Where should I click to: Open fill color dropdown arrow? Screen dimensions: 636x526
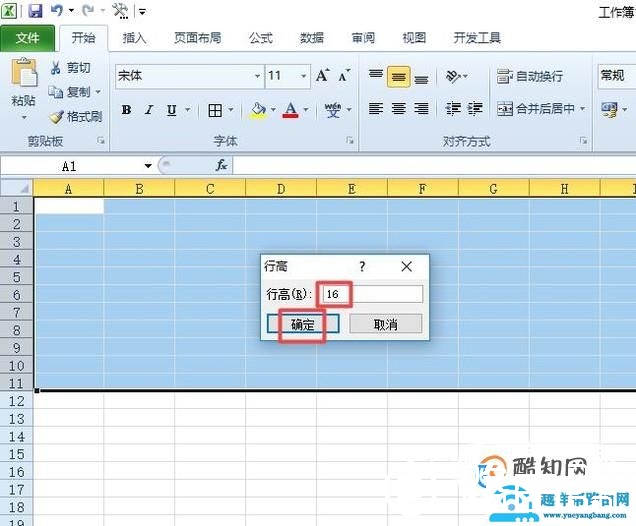pyautogui.click(x=273, y=109)
